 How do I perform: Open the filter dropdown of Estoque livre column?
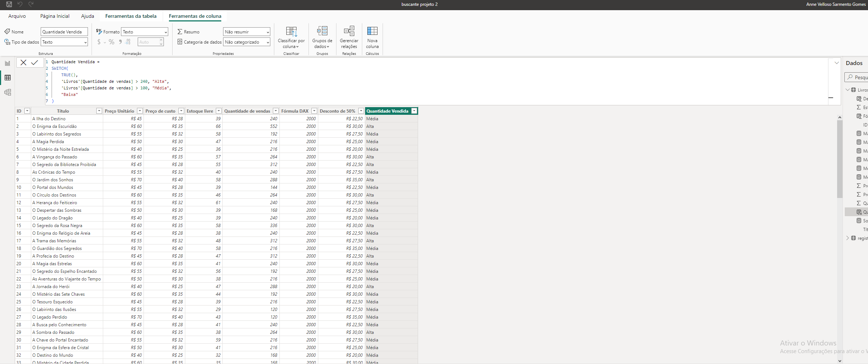click(219, 111)
